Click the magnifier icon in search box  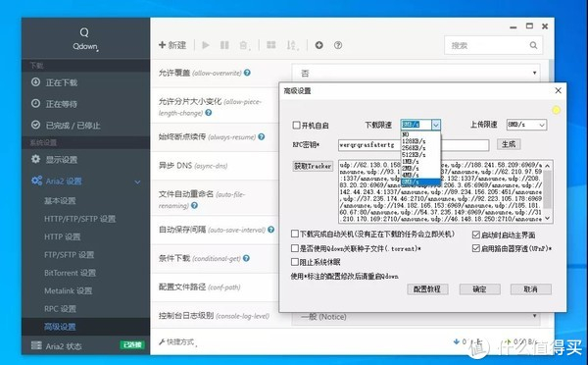click(533, 45)
